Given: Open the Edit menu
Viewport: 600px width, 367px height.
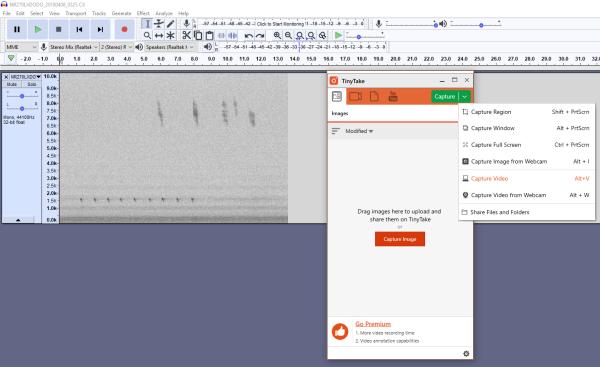Looking at the screenshot, I should point(20,13).
